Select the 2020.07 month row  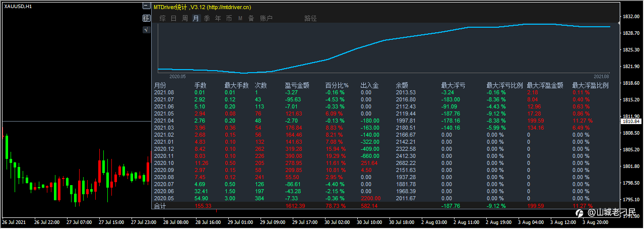pyautogui.click(x=385, y=185)
